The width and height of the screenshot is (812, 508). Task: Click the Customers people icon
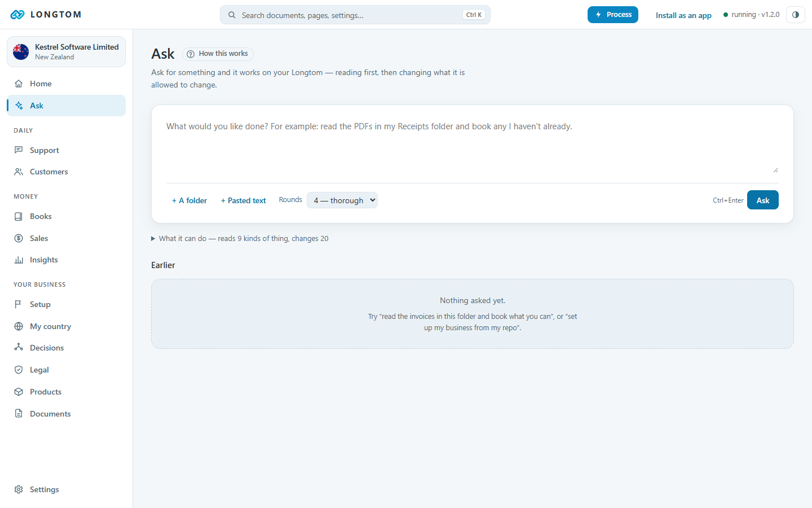[19, 172]
